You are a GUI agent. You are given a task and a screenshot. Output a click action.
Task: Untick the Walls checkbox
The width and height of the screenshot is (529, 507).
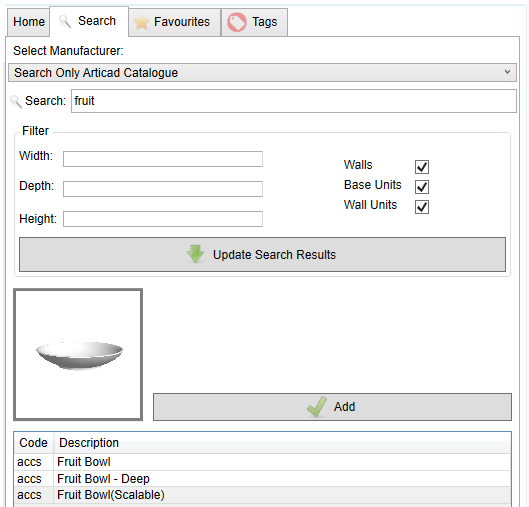pyautogui.click(x=422, y=167)
